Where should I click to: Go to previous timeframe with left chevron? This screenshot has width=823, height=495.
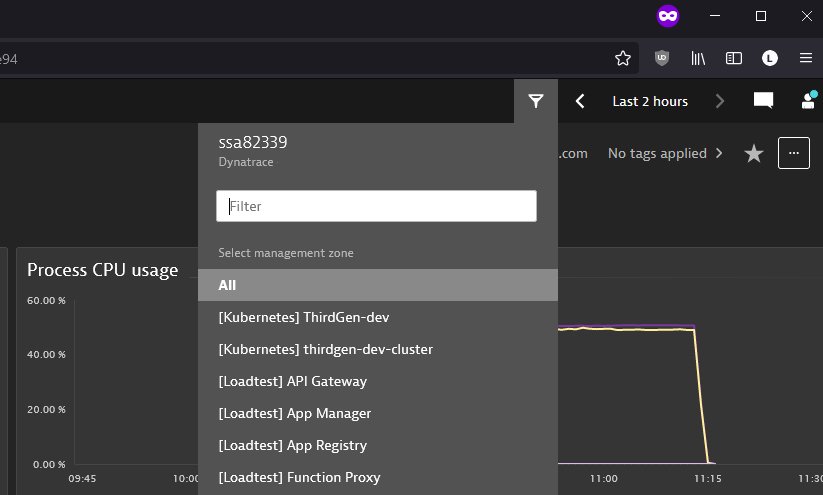[580, 101]
